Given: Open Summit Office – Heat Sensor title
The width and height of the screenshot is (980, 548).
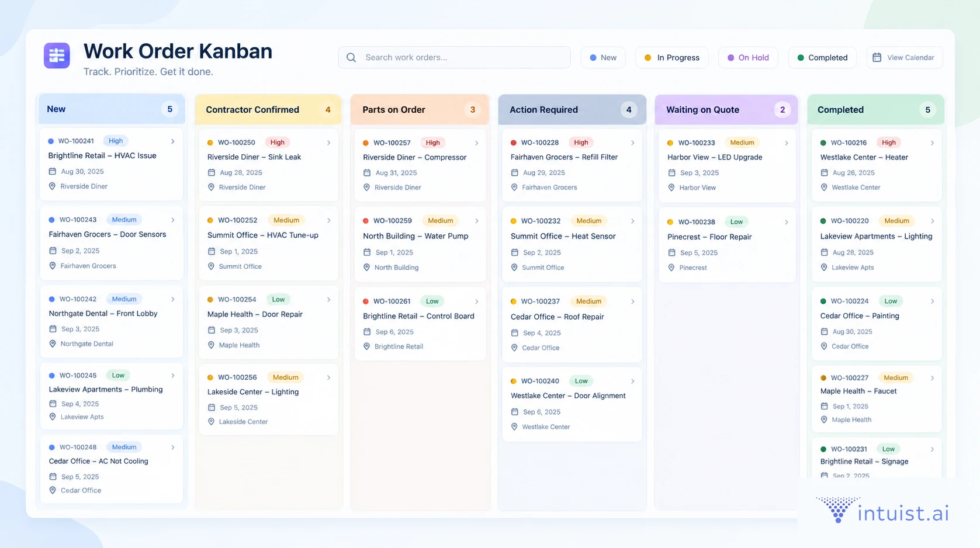Looking at the screenshot, I should click(563, 236).
